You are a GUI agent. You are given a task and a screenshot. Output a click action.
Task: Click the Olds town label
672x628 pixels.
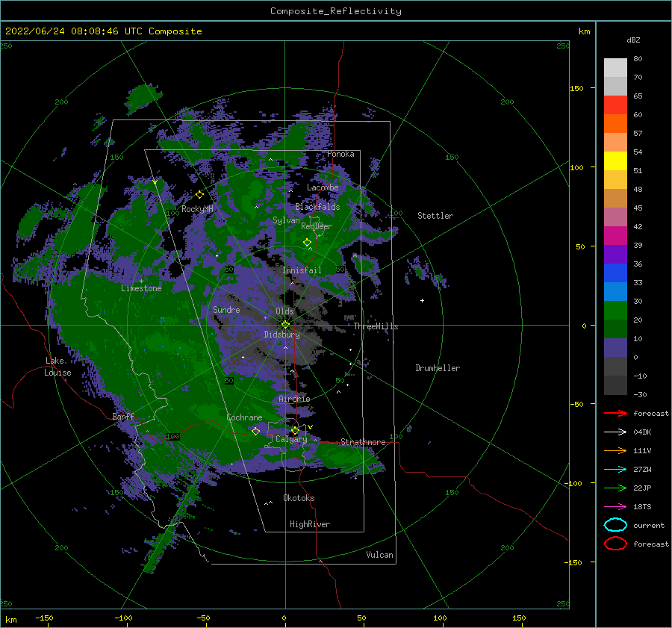(284, 311)
